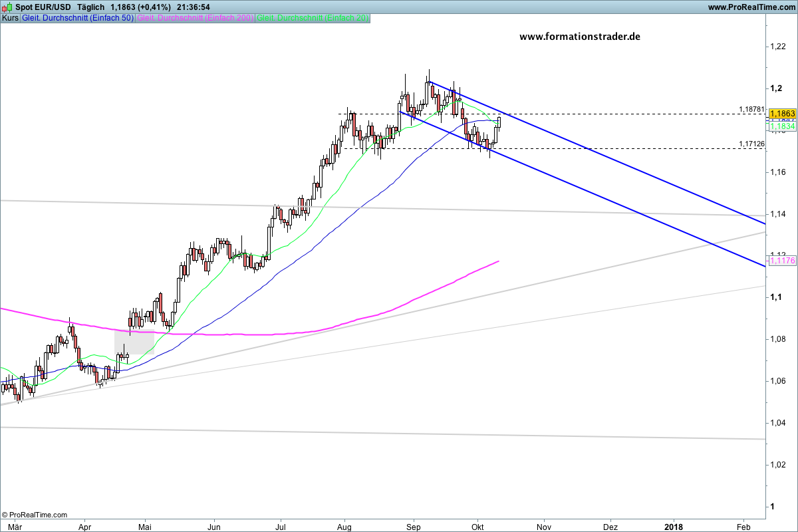
Task: Click the Sep label on time axis
Action: (x=413, y=525)
